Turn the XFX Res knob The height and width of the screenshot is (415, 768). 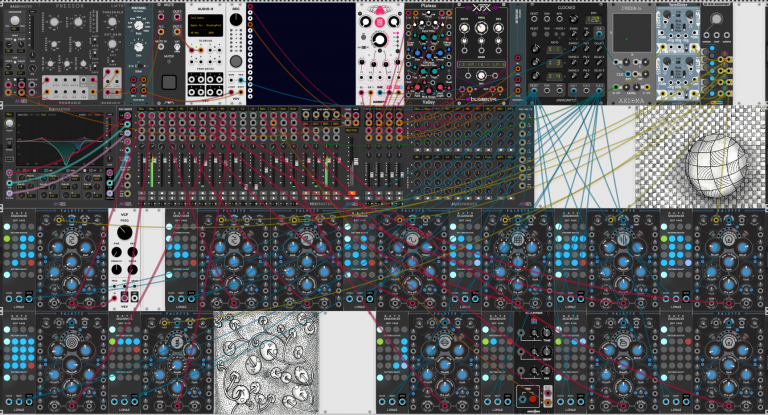(x=498, y=29)
